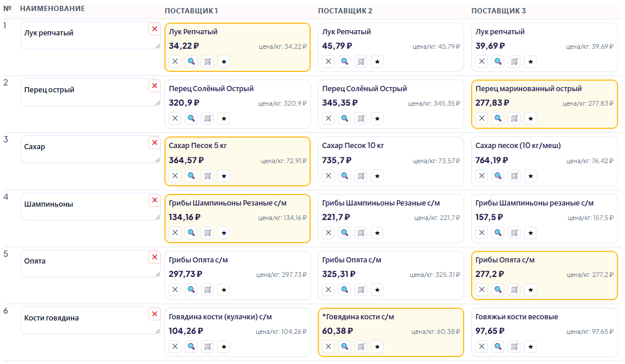Remove the Сахар row using red X
Screen dimensions: 625x364
[x=154, y=143]
